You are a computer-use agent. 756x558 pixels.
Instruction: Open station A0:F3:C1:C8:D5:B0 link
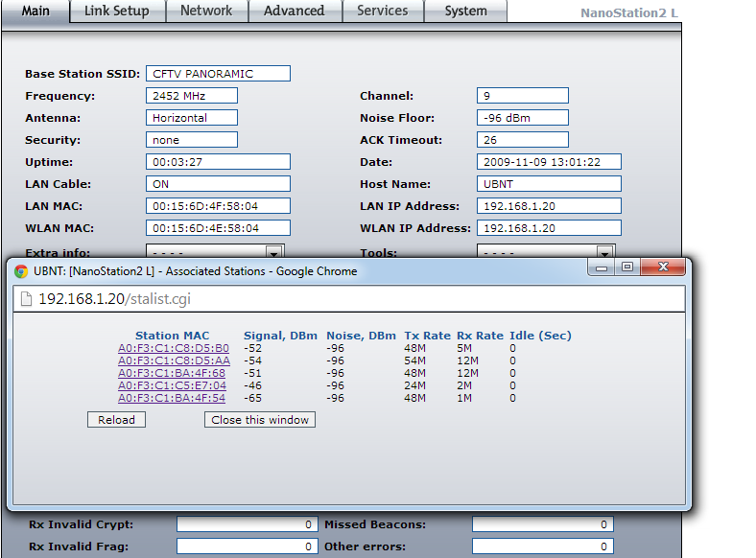(174, 348)
